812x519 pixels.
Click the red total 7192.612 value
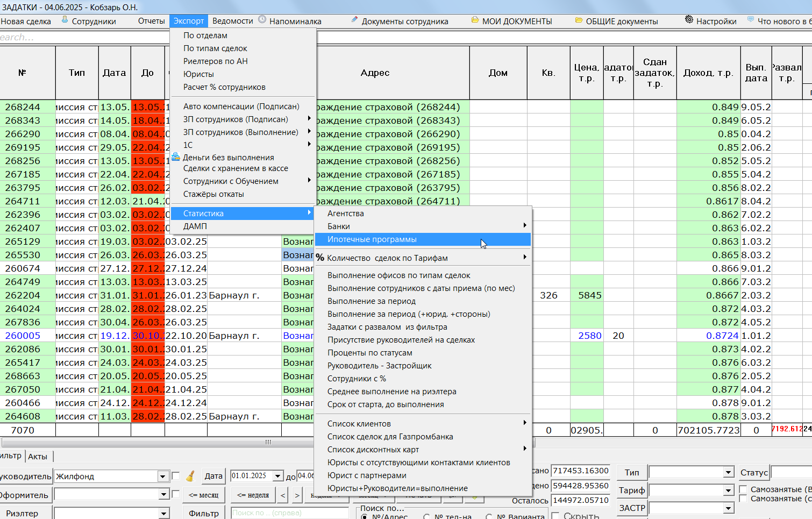[x=787, y=429]
